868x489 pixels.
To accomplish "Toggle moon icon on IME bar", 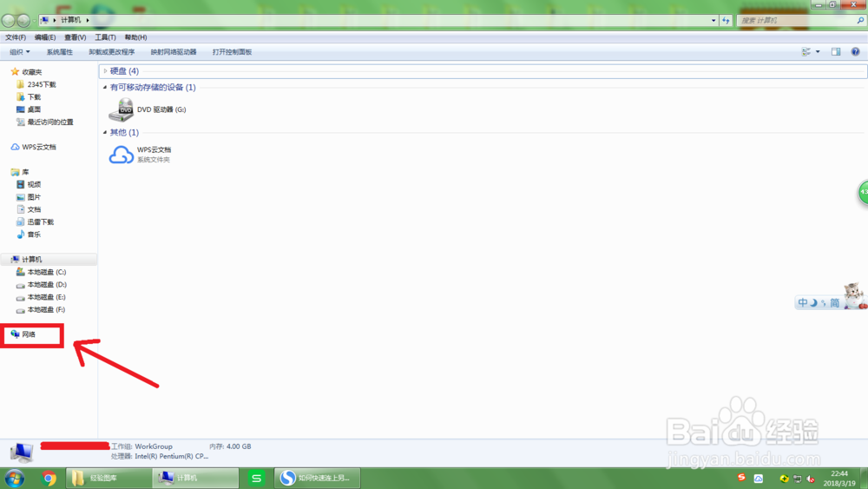I will coord(813,303).
